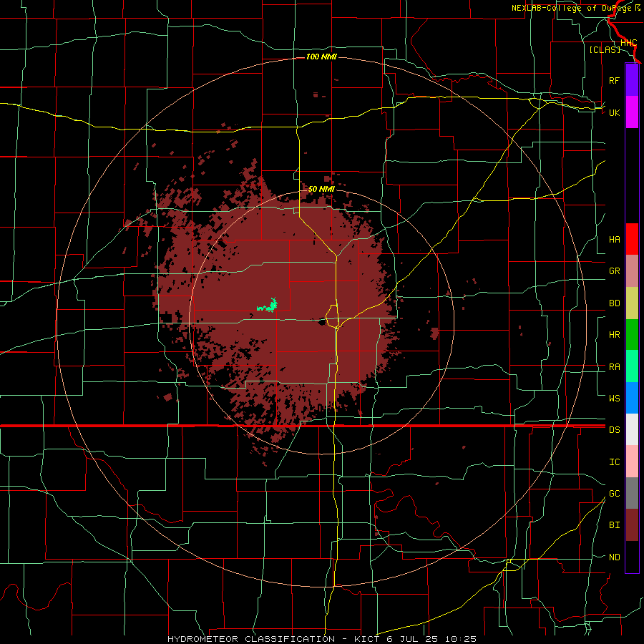This screenshot has height=644, width=644.
Task: Click the BI legend label
Action: (x=614, y=525)
